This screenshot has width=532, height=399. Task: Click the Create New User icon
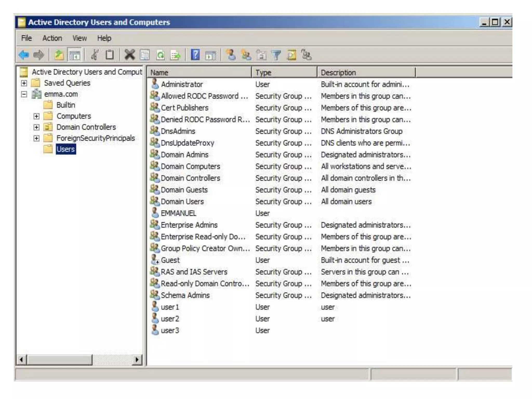[231, 55]
